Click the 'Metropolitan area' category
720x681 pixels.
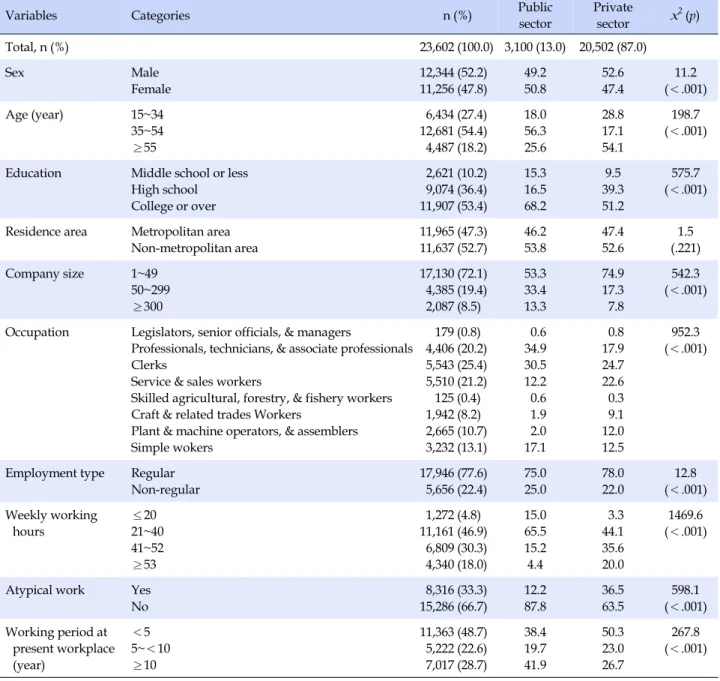coord(180,232)
